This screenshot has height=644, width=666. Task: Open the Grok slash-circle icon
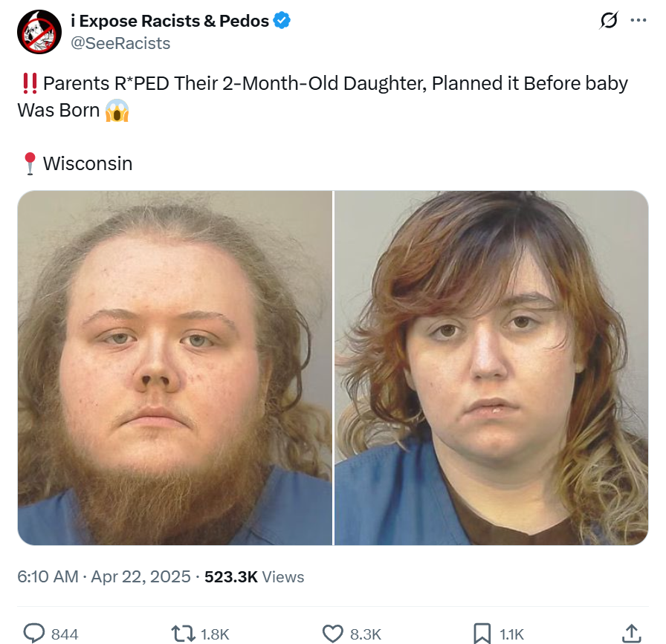pyautogui.click(x=609, y=20)
